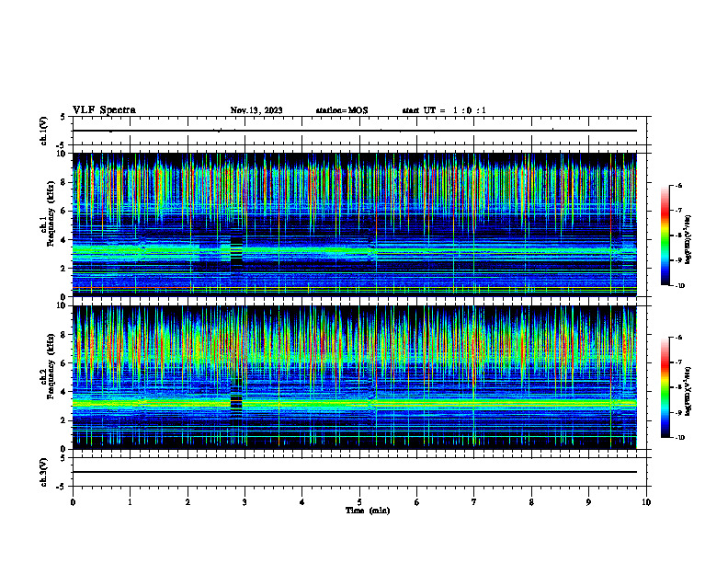Click the '5' tick on ch.1(V) axis
728x563 pixels.
(63, 117)
